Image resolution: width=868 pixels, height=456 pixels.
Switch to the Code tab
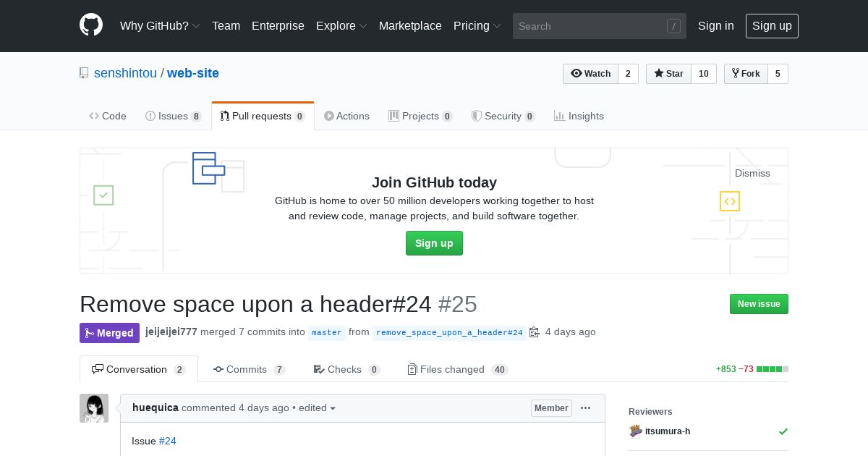(108, 116)
